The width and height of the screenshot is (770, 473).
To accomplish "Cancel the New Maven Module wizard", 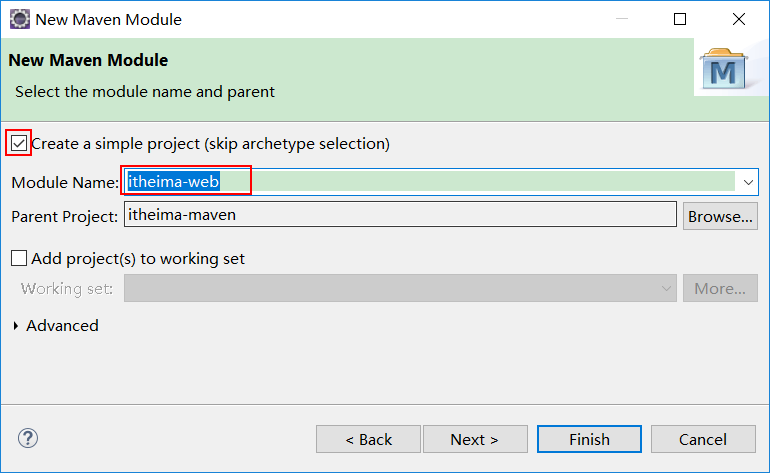I will pos(702,440).
